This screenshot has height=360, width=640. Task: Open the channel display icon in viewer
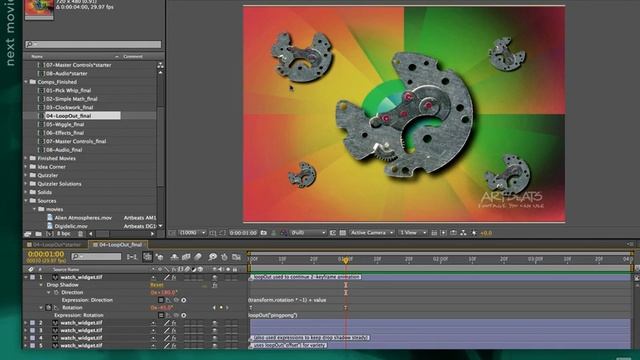click(x=284, y=233)
